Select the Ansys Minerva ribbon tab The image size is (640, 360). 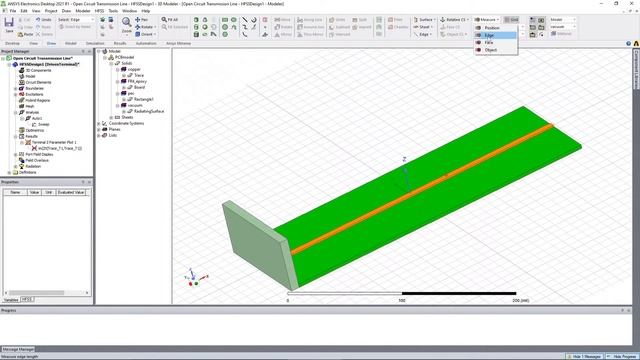coord(178,43)
